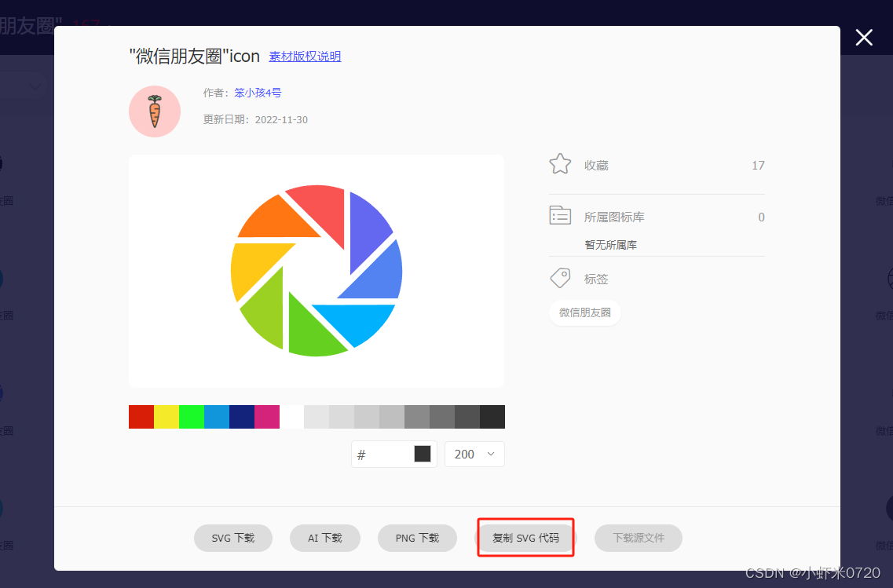Image resolution: width=893 pixels, height=588 pixels.
Task: Pick the darkest black-gray swatch at palette end
Action: tap(492, 417)
